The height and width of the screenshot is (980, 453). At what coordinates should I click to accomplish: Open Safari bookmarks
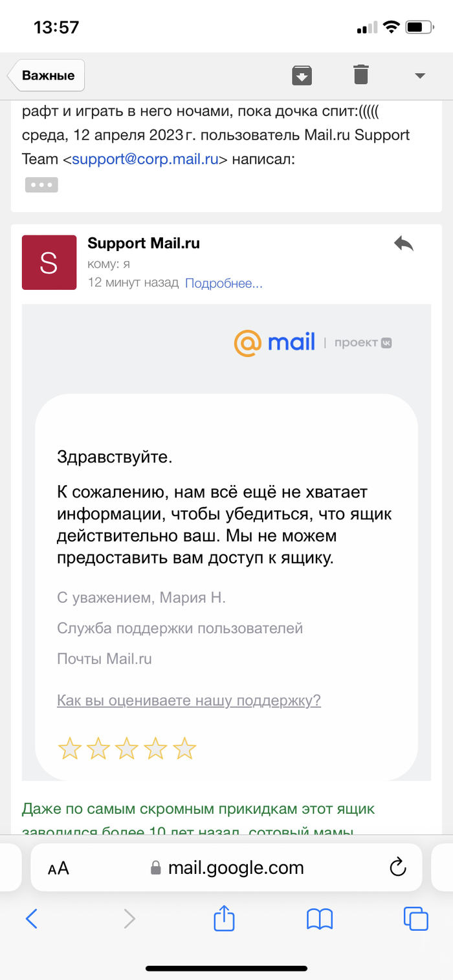point(320,919)
